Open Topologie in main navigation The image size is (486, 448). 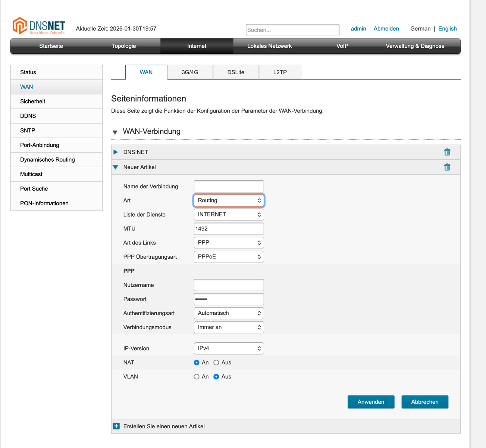tap(124, 46)
